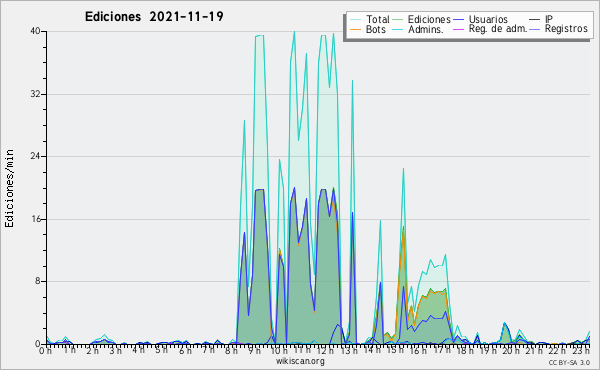Click the green Ediciones legend swatch
The image size is (600, 370).
[398, 20]
